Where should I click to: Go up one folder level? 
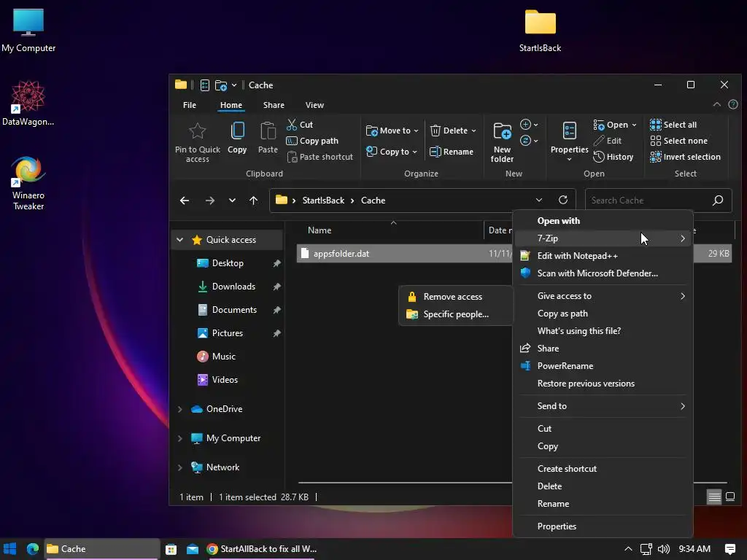(x=253, y=201)
